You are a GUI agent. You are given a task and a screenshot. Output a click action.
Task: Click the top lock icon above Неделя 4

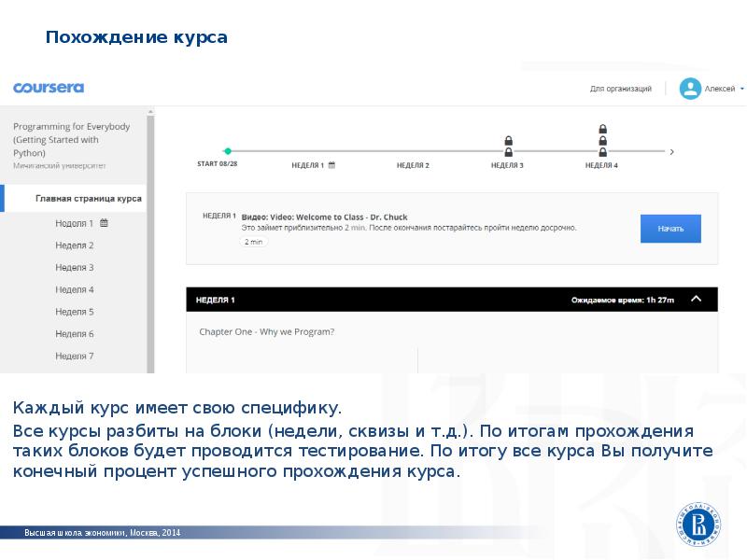click(602, 129)
